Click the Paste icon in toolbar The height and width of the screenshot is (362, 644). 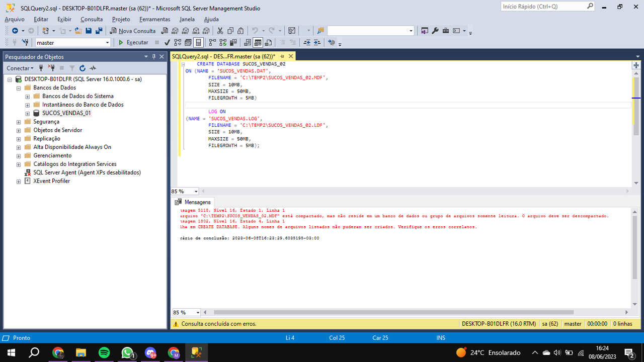pyautogui.click(x=240, y=31)
